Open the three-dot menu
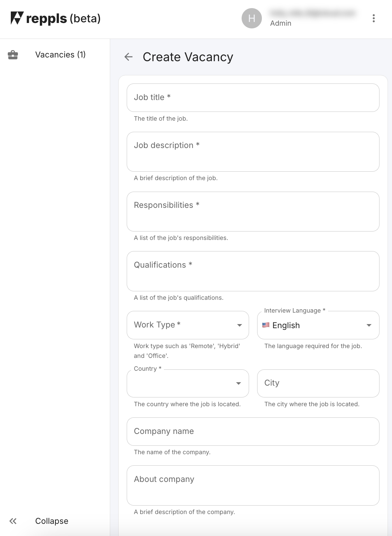Viewport: 392px width, 536px height. click(x=374, y=18)
